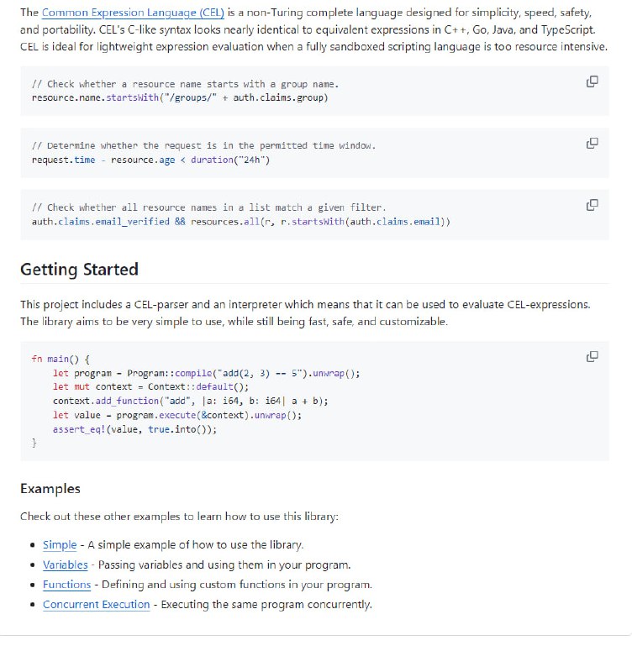Click the 'Check out these other examples' paragraph
The height and width of the screenshot is (672, 632).
179,517
